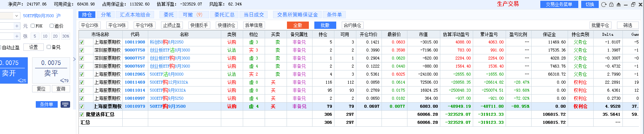Toggle the 批量选择汇总 checkbox
The width and height of the screenshot is (644, 134).
[x=82, y=114]
